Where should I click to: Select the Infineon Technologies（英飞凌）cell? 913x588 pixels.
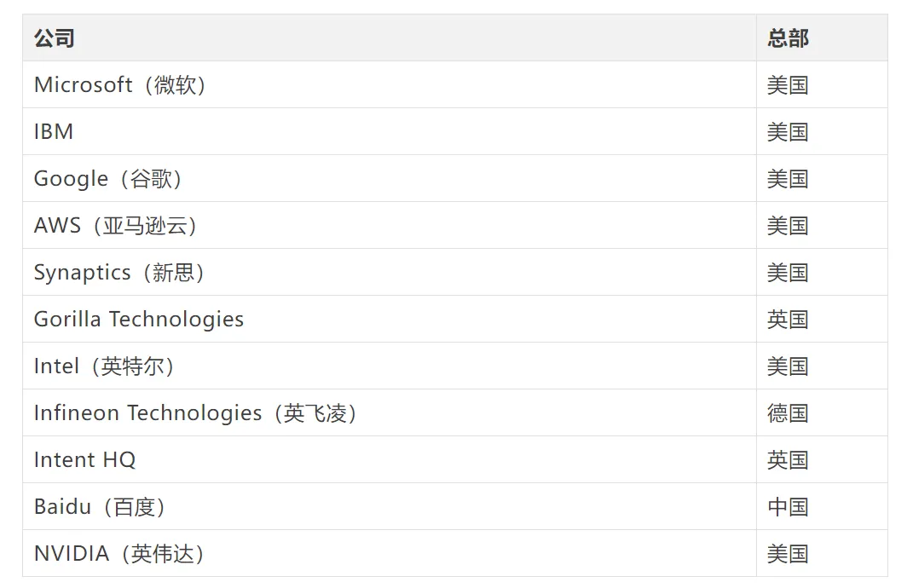(x=389, y=412)
